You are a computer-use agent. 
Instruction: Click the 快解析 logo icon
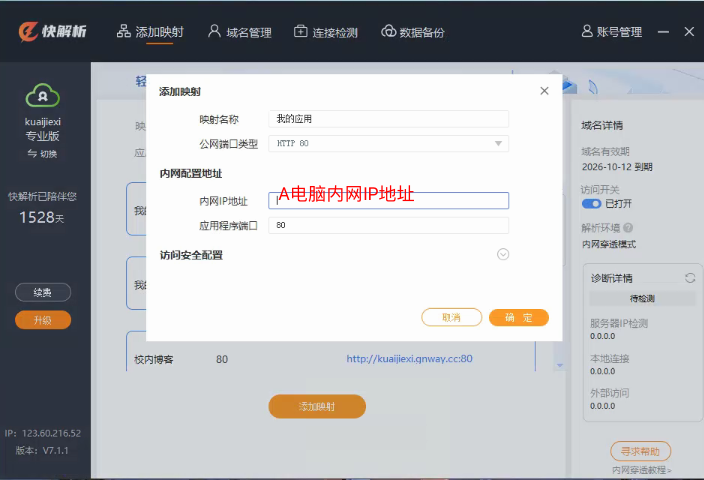coord(27,31)
